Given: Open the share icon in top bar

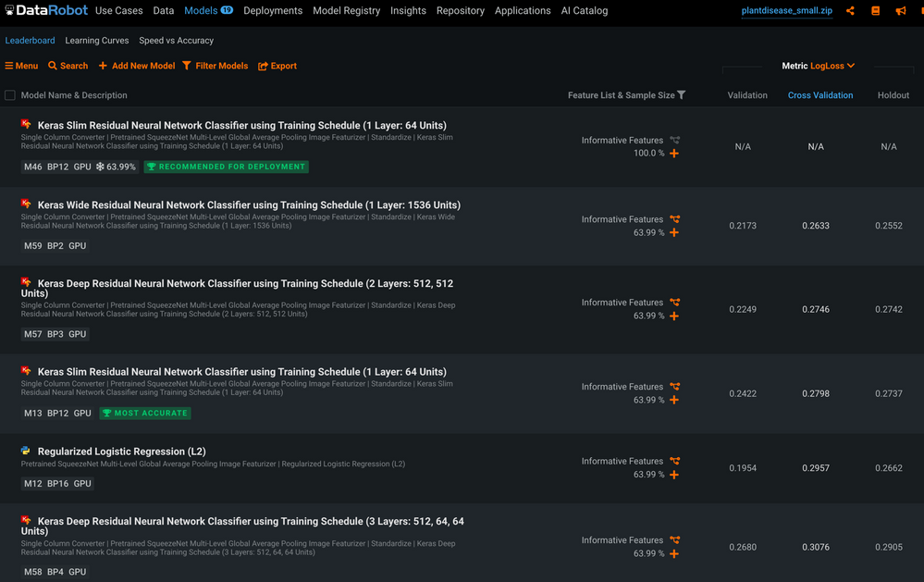Looking at the screenshot, I should pyautogui.click(x=850, y=10).
